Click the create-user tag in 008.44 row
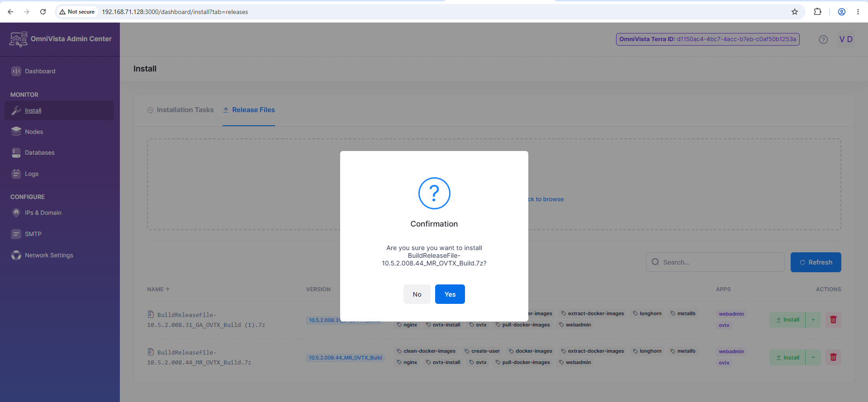This screenshot has height=402, width=868. [482, 351]
